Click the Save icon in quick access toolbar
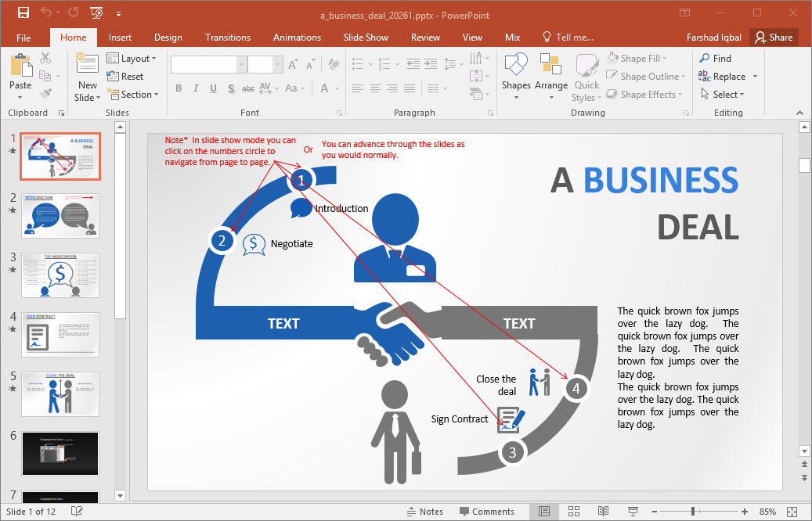This screenshot has width=812, height=521. [23, 13]
